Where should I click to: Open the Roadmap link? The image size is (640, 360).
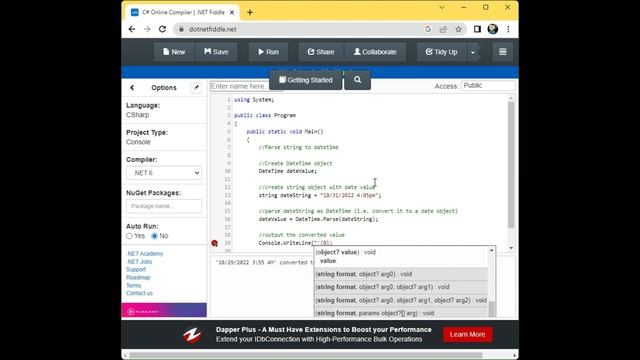138,277
